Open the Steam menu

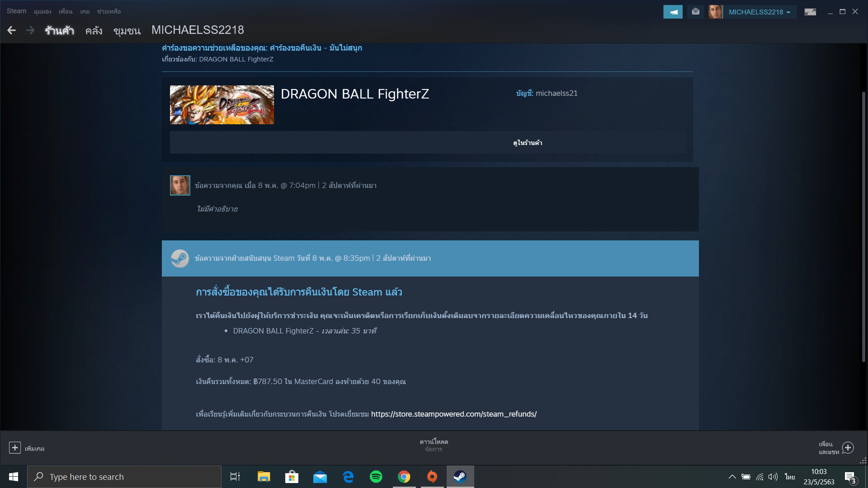click(x=16, y=11)
